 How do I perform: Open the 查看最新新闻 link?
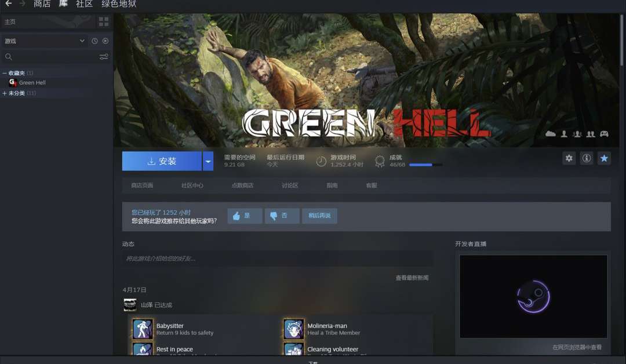pyautogui.click(x=412, y=278)
